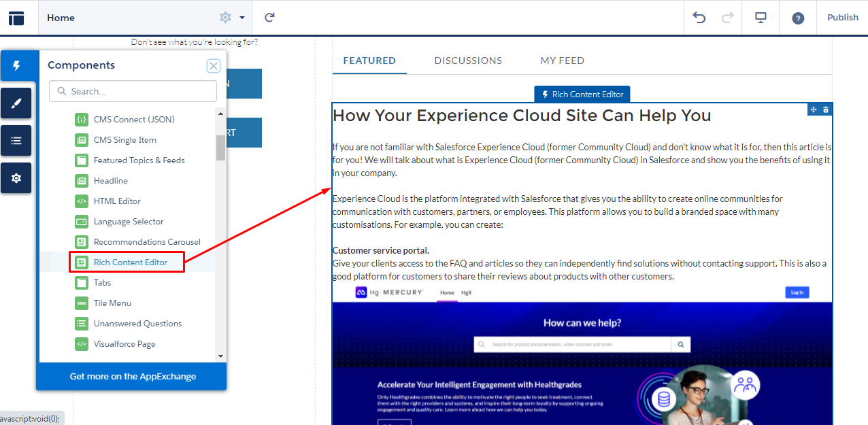Open the Help question mark icon
The image size is (868, 425).
pos(798,18)
